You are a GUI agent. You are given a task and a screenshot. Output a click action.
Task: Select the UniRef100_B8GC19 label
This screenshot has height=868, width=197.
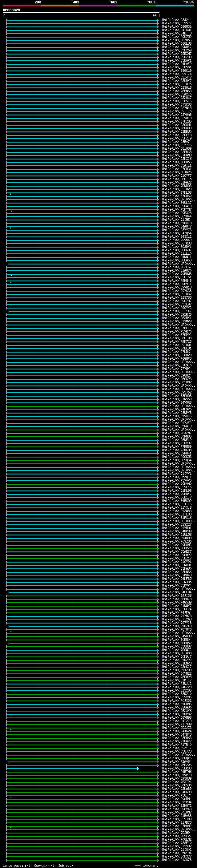[x=176, y=71]
